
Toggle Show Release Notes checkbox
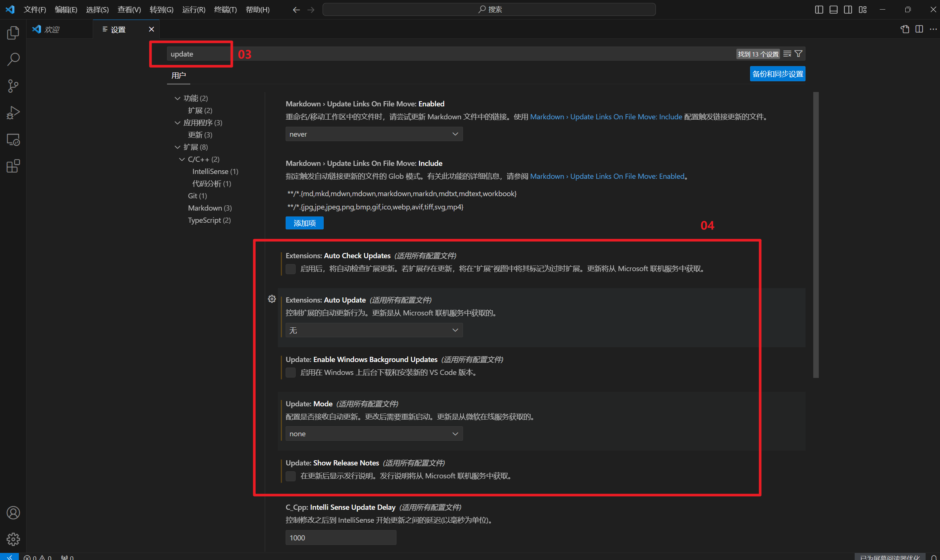pos(290,476)
